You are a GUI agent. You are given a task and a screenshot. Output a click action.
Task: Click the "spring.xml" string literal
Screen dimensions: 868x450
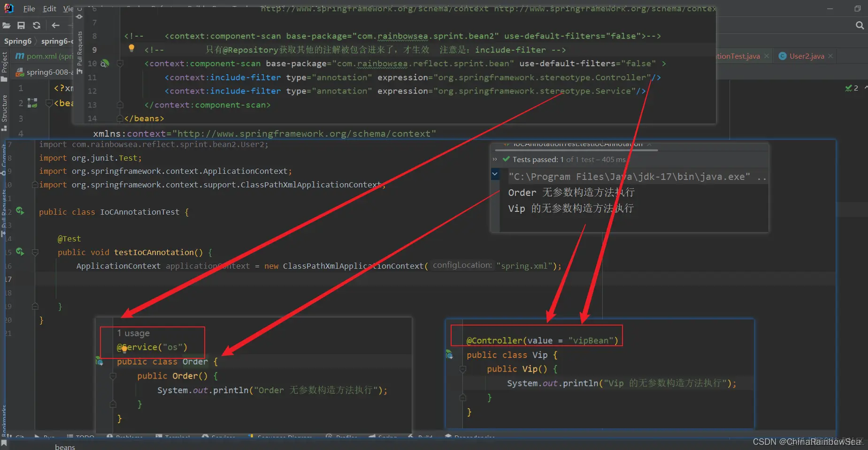click(524, 266)
